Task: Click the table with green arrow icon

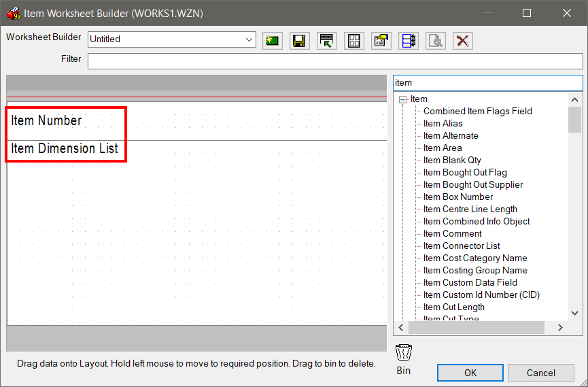Action: (326, 41)
